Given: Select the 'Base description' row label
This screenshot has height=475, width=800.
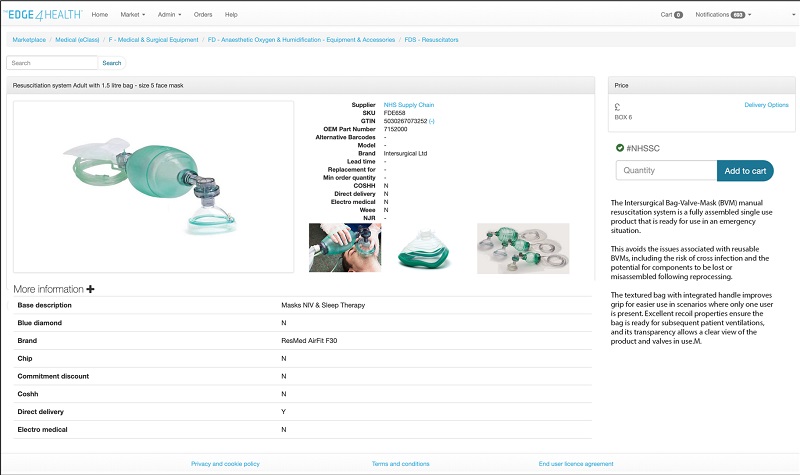Looking at the screenshot, I should pyautogui.click(x=44, y=305).
